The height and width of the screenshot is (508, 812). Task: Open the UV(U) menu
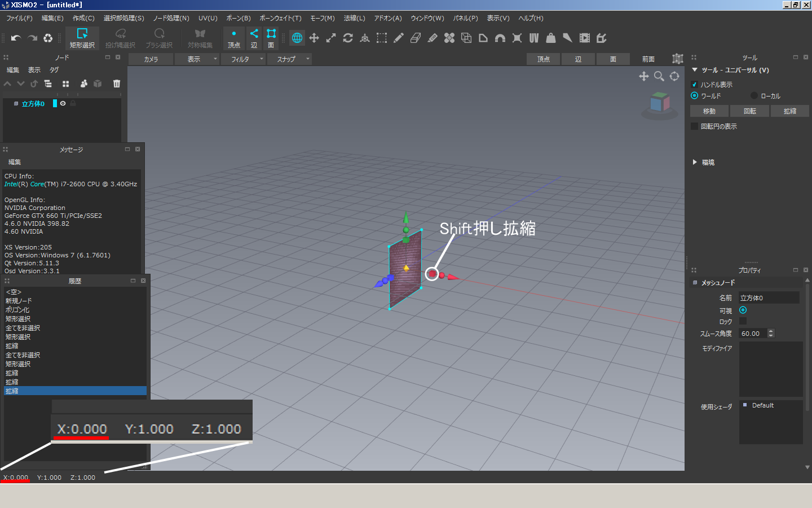pos(208,18)
